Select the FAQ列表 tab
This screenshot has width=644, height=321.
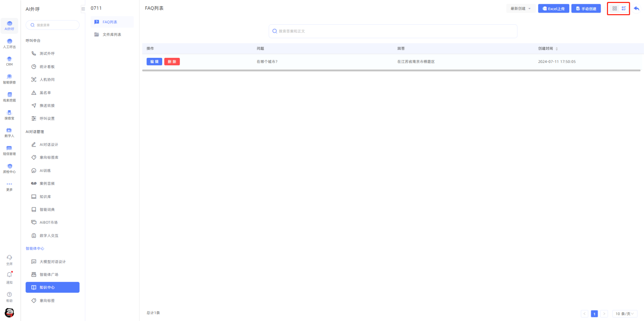coord(110,22)
